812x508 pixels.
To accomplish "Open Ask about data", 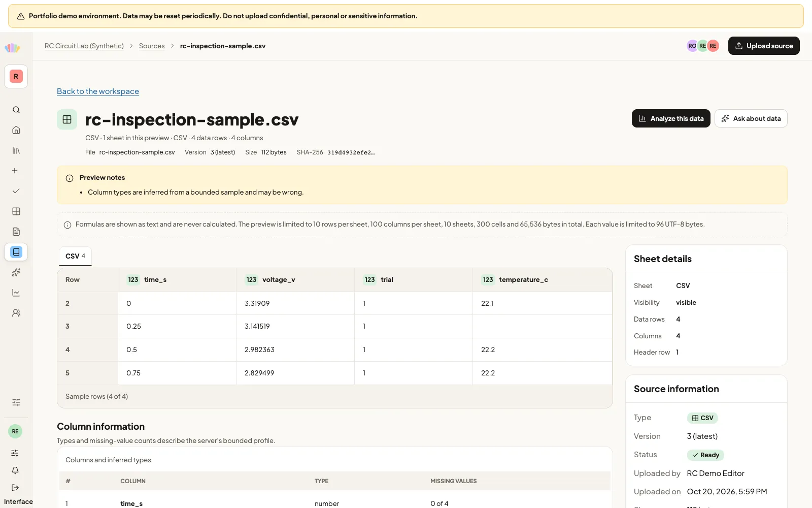I will [x=751, y=118].
